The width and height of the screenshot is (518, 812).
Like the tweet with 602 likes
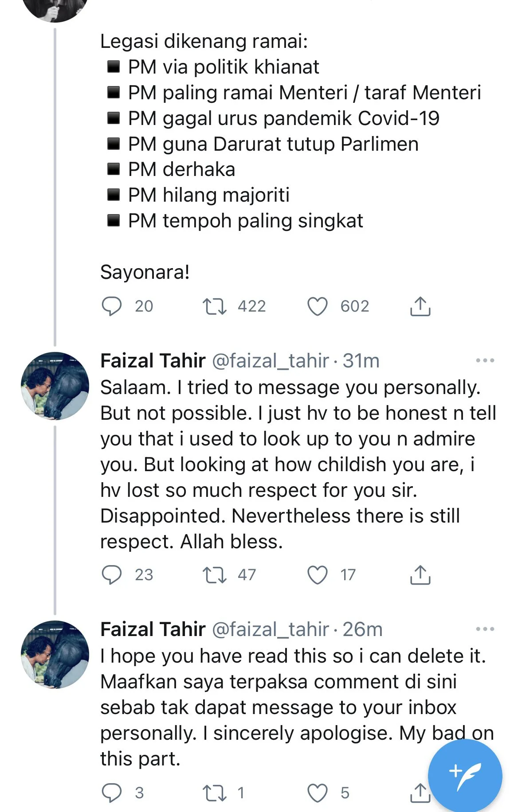pos(318,306)
